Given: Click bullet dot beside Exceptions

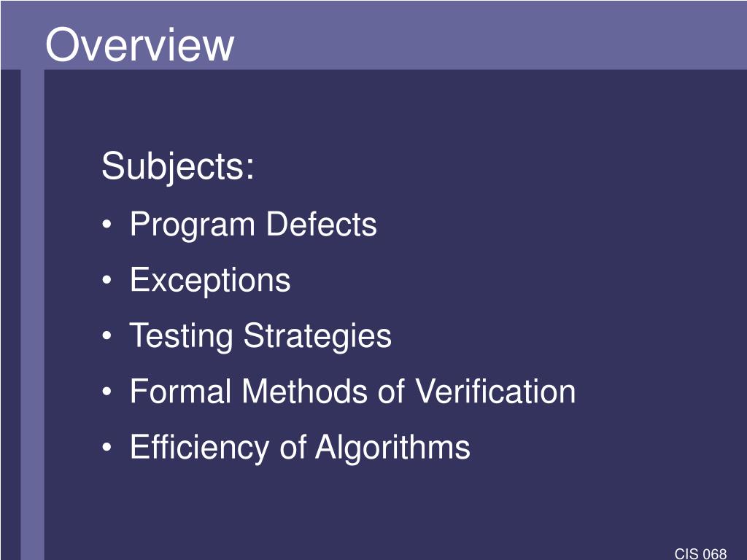Looking at the screenshot, I should 107,280.
